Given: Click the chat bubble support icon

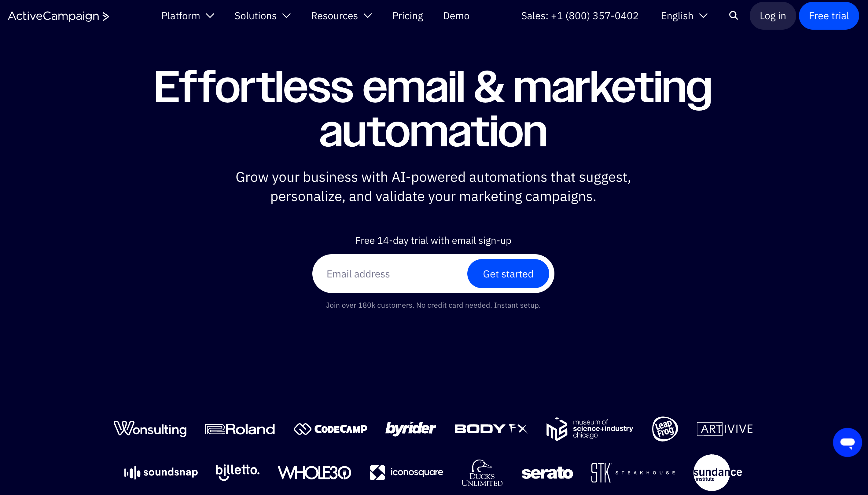Looking at the screenshot, I should click(847, 443).
